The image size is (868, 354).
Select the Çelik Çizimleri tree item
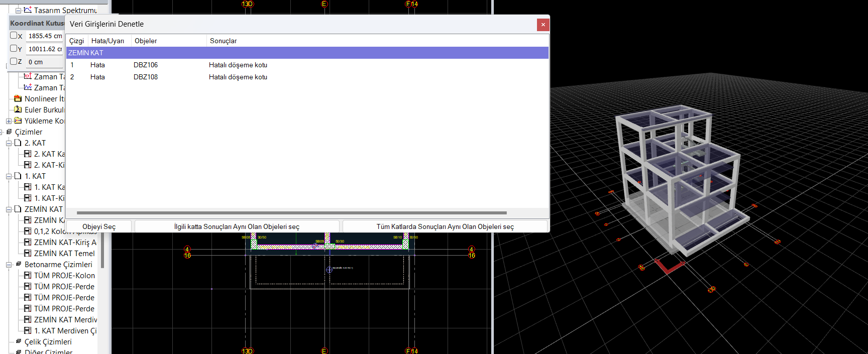point(48,341)
